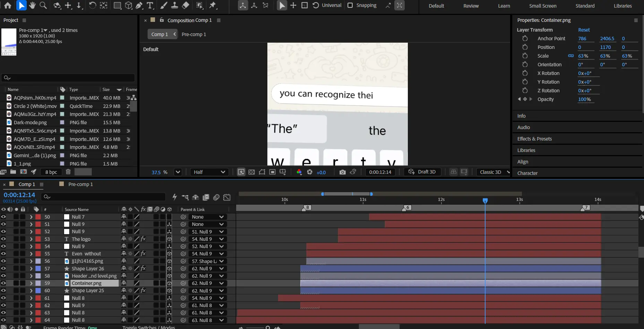Delete selected item with trash icon
Screen dimensions: 644x329
pyautogui.click(x=68, y=172)
